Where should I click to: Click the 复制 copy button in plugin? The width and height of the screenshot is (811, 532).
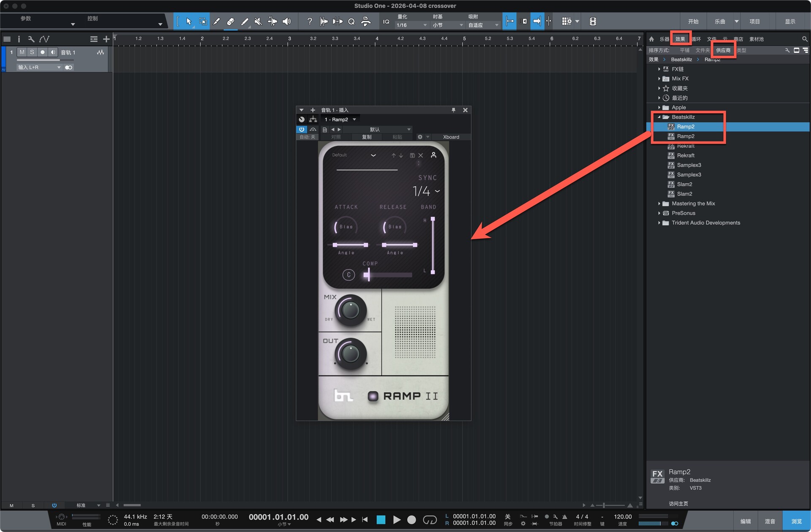pos(367,137)
